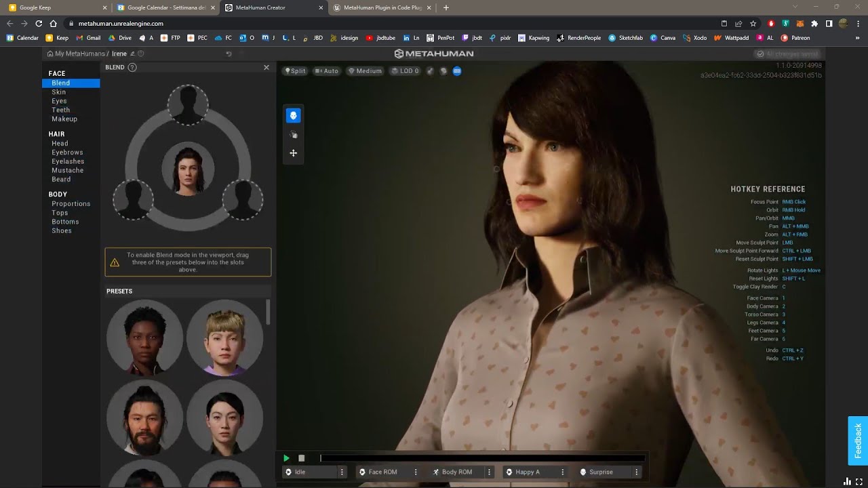Pick the bearded man with top-knot preset

(x=144, y=418)
